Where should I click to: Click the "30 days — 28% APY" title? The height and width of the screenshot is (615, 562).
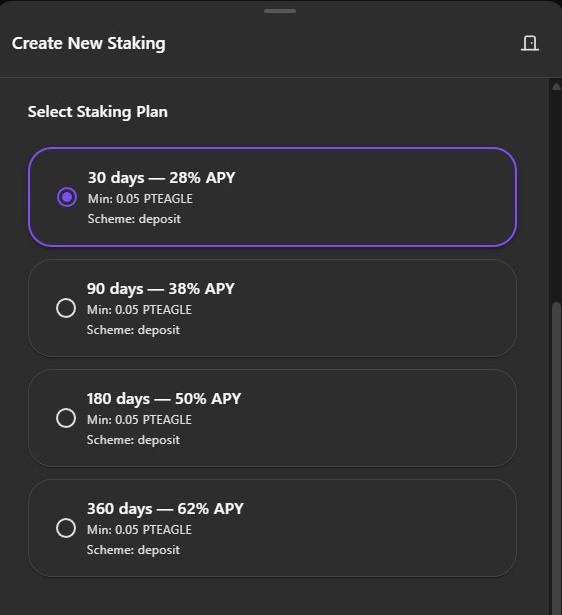(162, 178)
